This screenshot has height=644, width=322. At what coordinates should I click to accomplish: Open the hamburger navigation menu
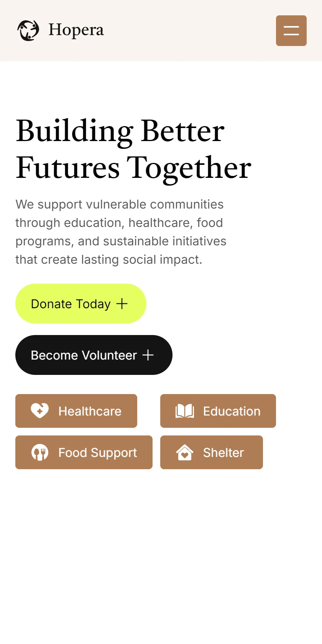[x=291, y=31]
